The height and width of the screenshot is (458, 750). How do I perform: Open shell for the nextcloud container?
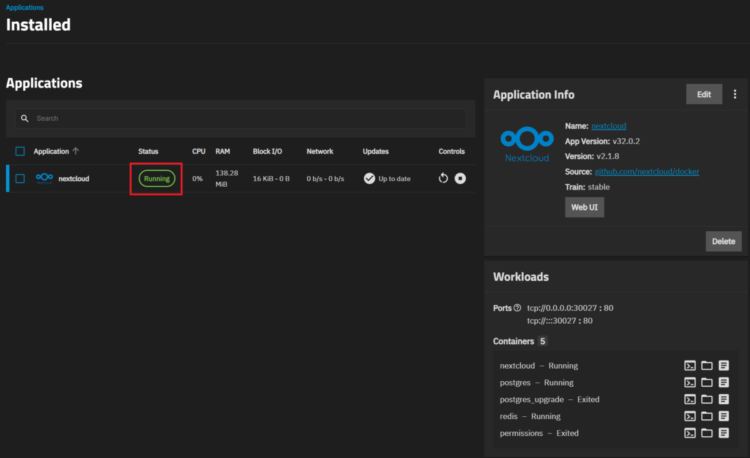[689, 366]
